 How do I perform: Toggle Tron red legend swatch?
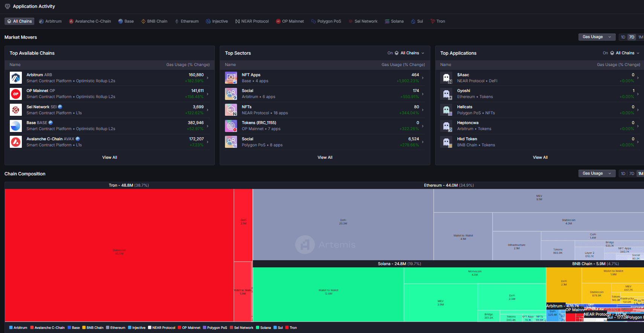coord(287,328)
